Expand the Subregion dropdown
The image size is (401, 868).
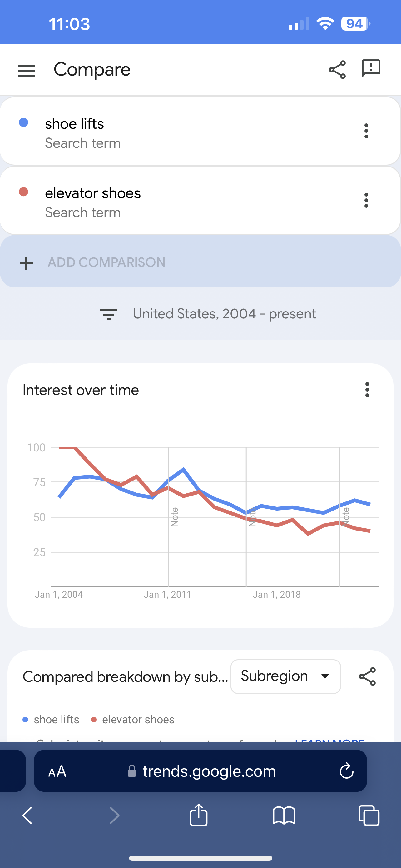click(285, 676)
